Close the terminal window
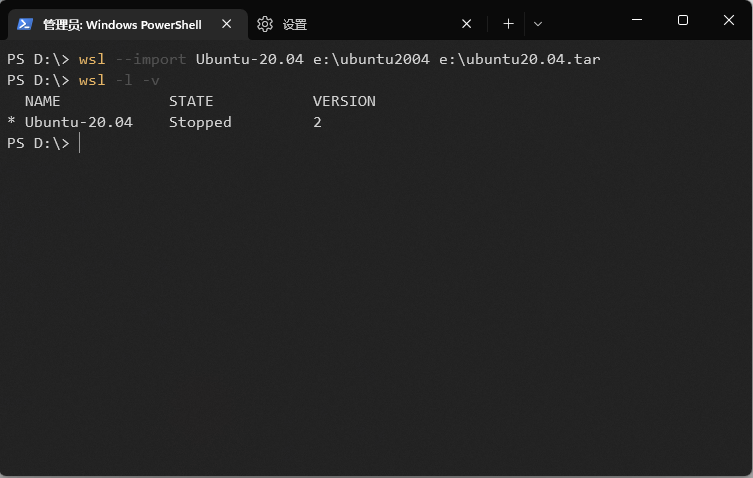 pyautogui.click(x=729, y=20)
